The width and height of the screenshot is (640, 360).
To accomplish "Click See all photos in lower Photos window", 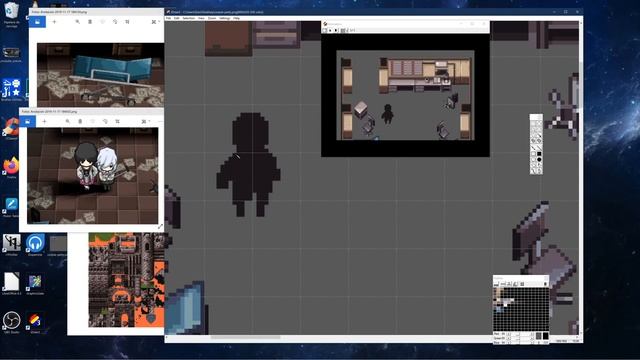I will [x=27, y=121].
